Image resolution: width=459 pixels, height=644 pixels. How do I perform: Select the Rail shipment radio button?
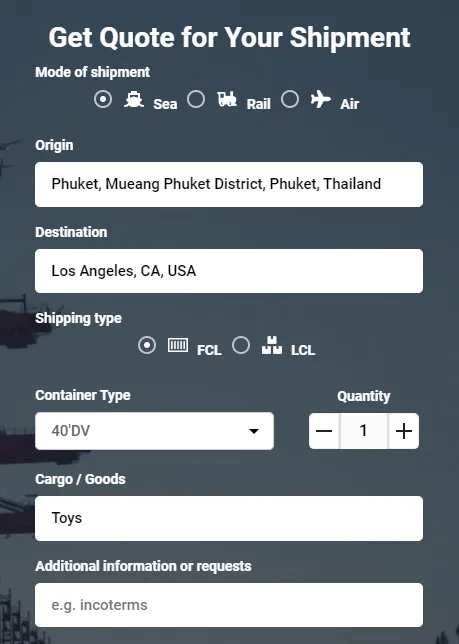click(196, 99)
